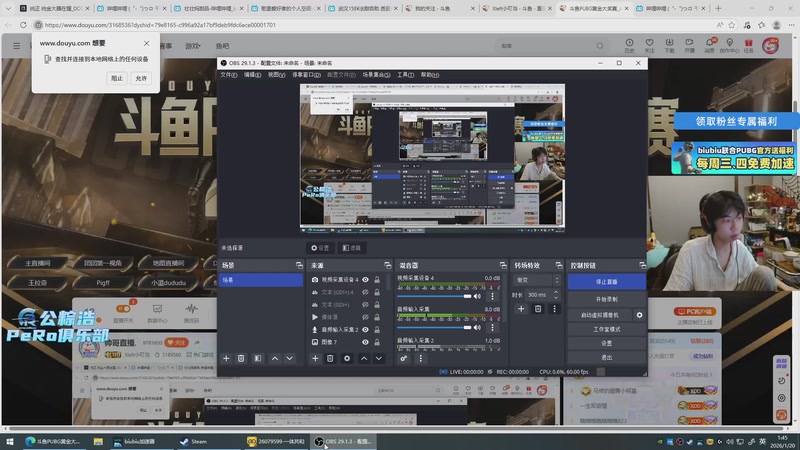Screen dimensions: 800x450
Task: Mute 视频采集设备 4 audio speaker icon
Action: coord(477,296)
